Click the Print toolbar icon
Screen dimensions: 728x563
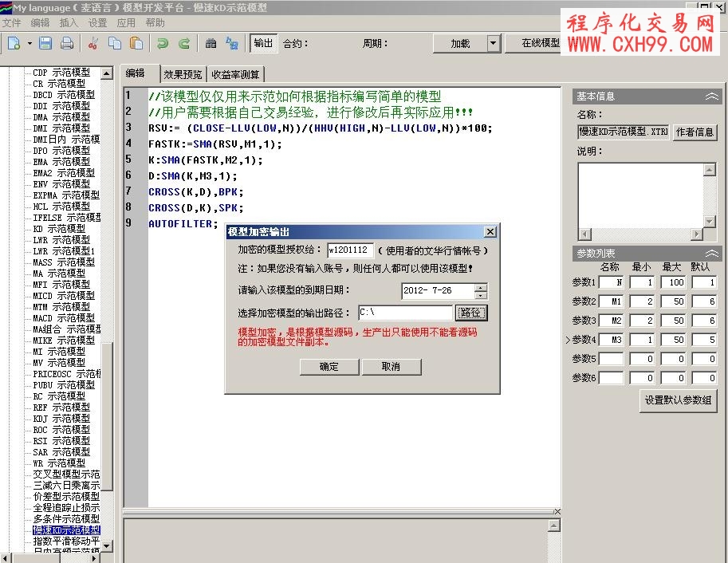(x=67, y=43)
